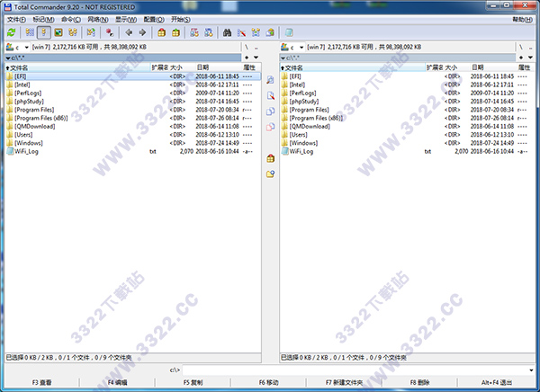540x392 pixels.
Task: Open right panel drive dropdown
Action: (x=301, y=47)
